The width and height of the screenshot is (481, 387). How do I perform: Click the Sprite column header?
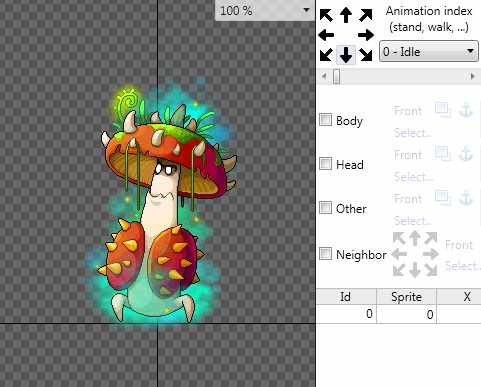coord(407,296)
